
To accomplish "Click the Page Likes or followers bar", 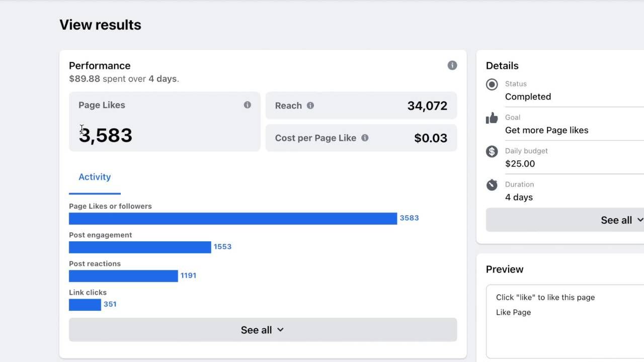I will click(233, 218).
